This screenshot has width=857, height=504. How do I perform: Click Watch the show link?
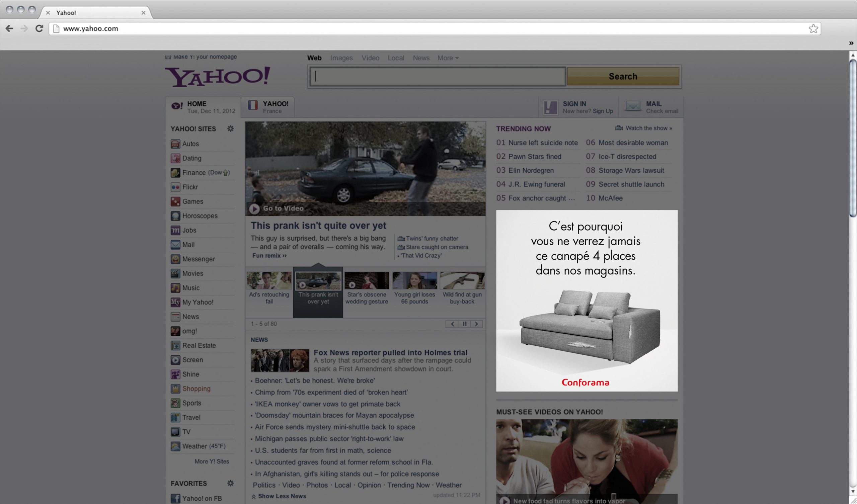coord(643,128)
